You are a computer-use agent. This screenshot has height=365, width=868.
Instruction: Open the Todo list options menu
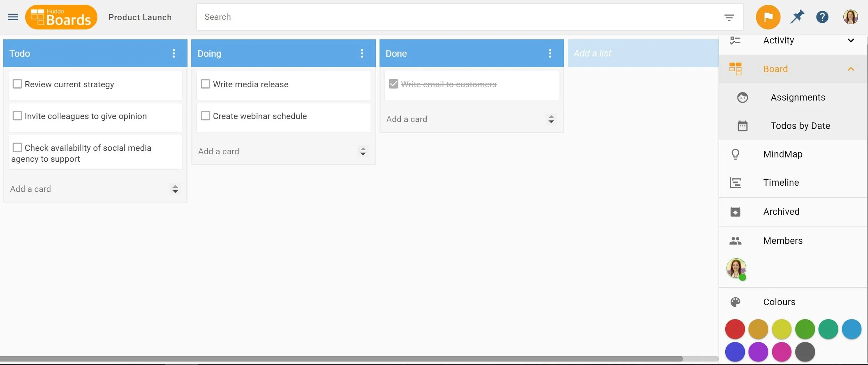click(174, 53)
